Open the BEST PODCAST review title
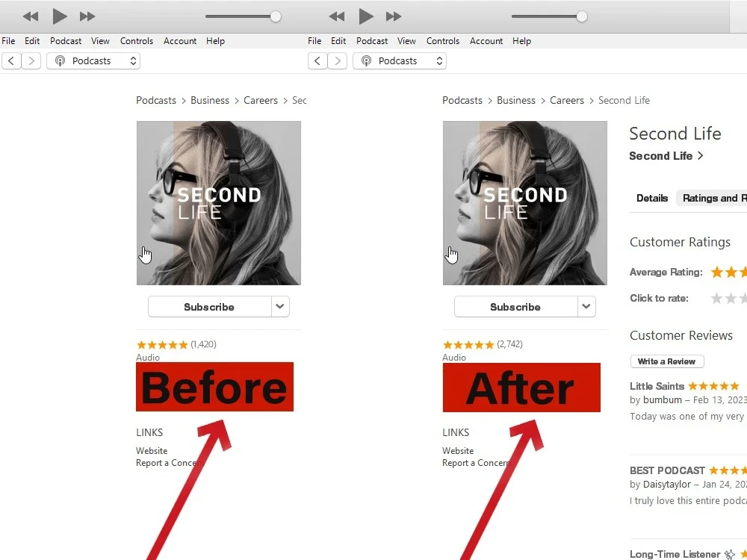Viewport: 747px width, 560px height. (x=667, y=470)
